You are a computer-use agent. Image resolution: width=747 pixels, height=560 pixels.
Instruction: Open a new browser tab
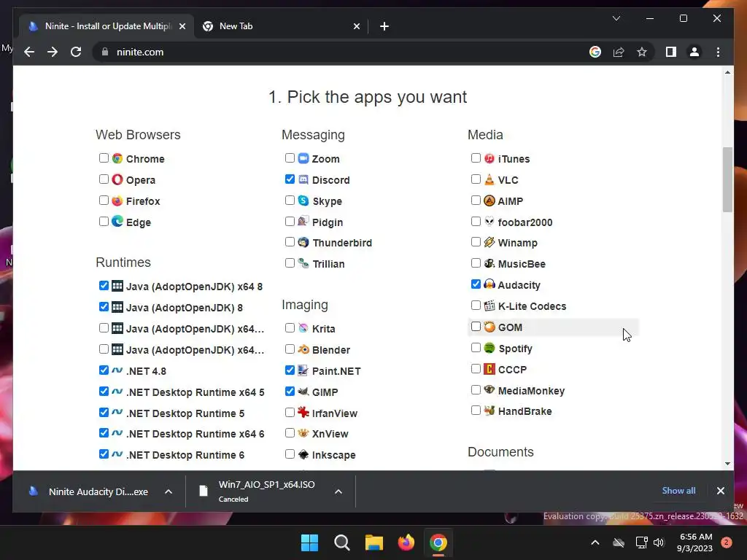(x=384, y=26)
